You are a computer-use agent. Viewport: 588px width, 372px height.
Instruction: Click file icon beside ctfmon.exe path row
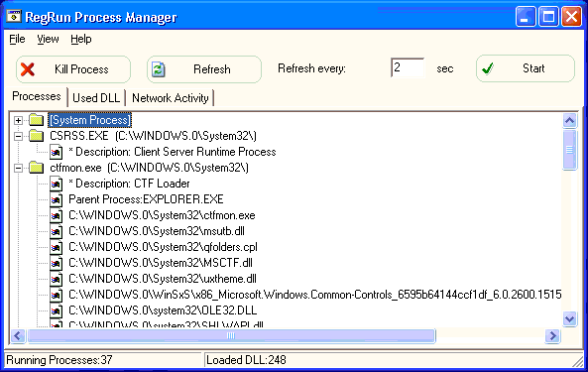(x=57, y=215)
